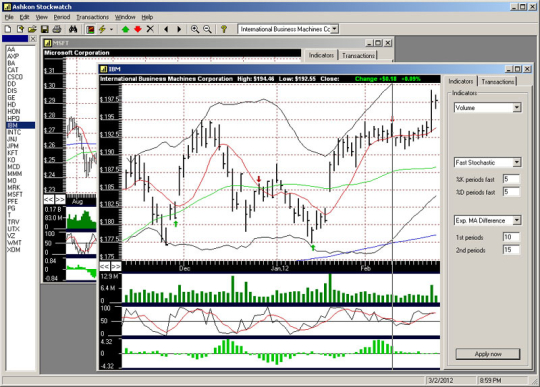
Task: Click the Zoom In magnifier icon
Action: click(195, 29)
